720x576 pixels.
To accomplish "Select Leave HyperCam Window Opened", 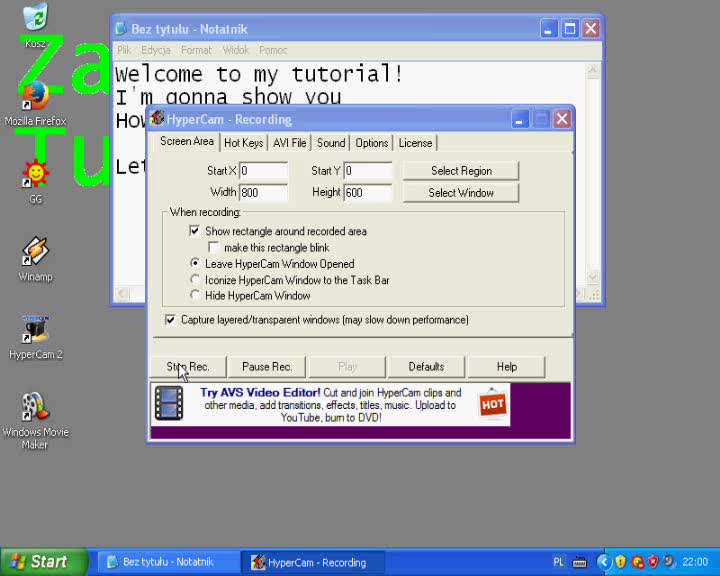I will [x=195, y=263].
